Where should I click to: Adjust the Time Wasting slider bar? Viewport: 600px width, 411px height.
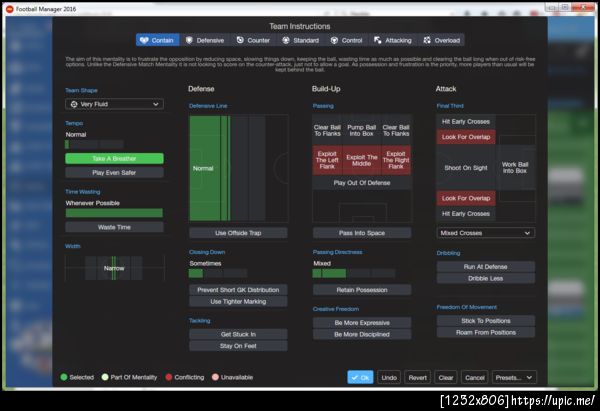pos(114,213)
